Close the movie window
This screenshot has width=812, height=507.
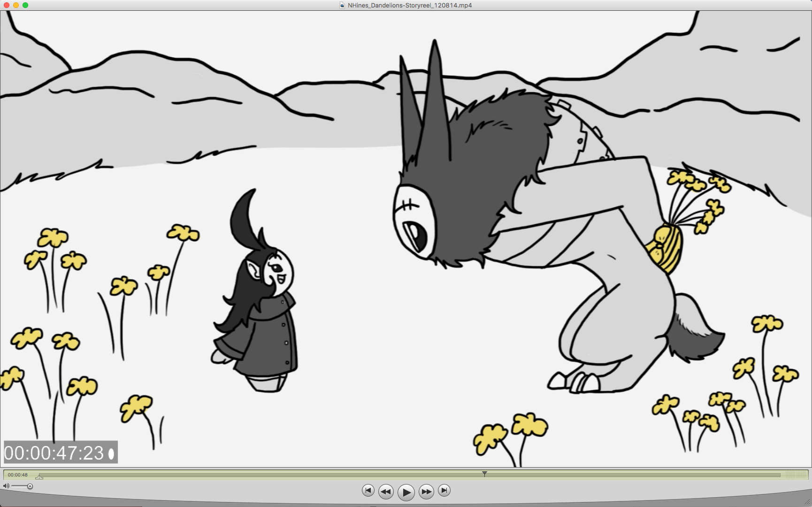pos(7,5)
